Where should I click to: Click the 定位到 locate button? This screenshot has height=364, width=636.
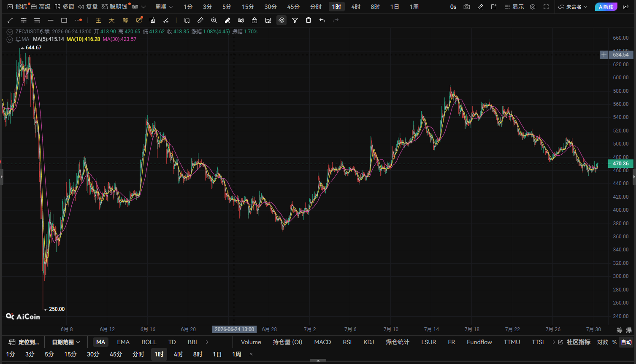click(24, 342)
